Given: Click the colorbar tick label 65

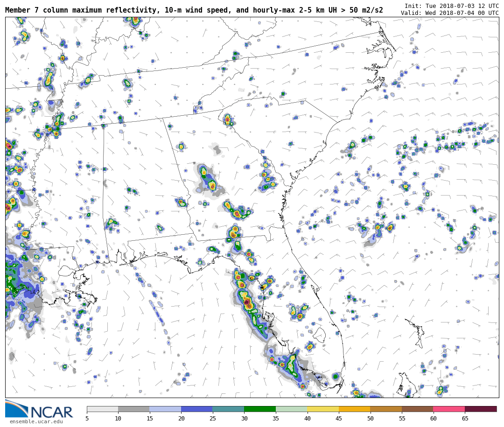Looking at the screenshot, I should [x=465, y=419].
